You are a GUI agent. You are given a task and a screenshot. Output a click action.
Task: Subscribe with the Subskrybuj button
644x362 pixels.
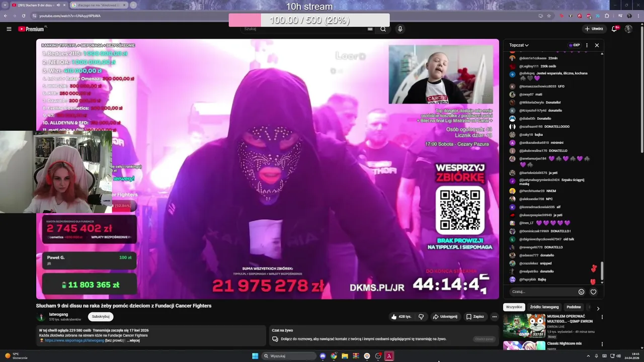tap(101, 317)
